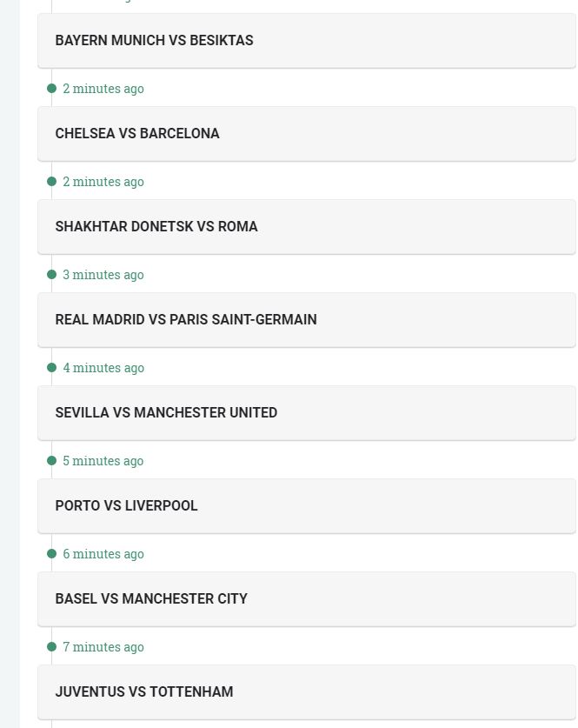Select the green marker beside '7 minutes ago'
The width and height of the screenshot is (578, 728).
click(51, 647)
